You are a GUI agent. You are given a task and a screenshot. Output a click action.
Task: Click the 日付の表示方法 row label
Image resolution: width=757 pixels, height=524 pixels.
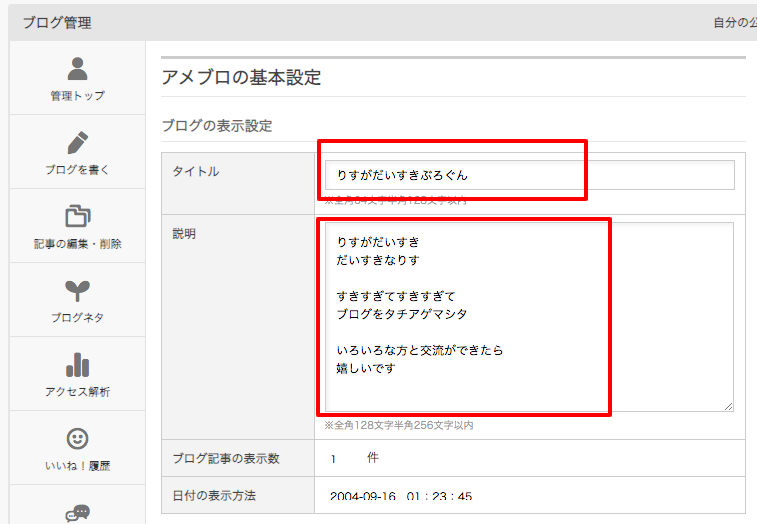click(214, 496)
